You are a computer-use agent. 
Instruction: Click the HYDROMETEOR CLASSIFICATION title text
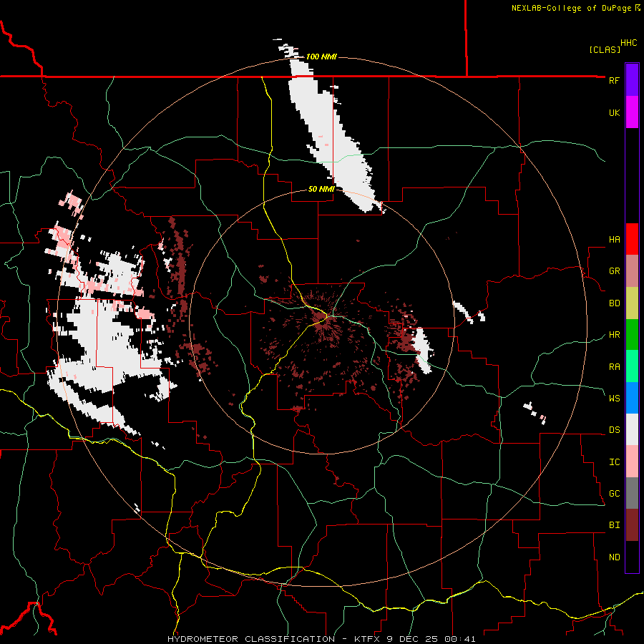click(251, 639)
